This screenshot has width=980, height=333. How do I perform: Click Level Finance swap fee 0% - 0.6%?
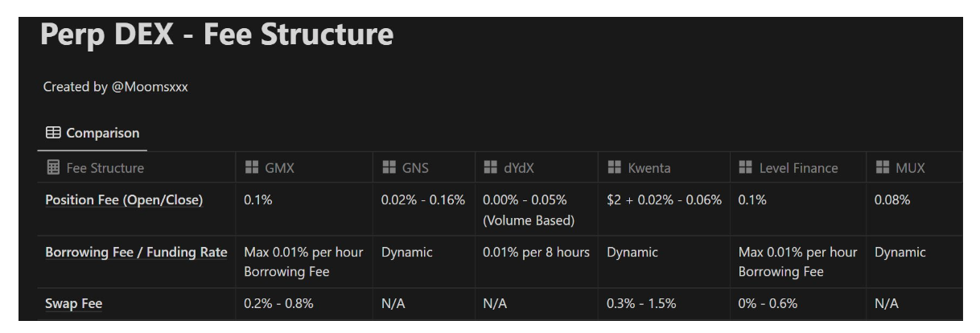point(798,303)
